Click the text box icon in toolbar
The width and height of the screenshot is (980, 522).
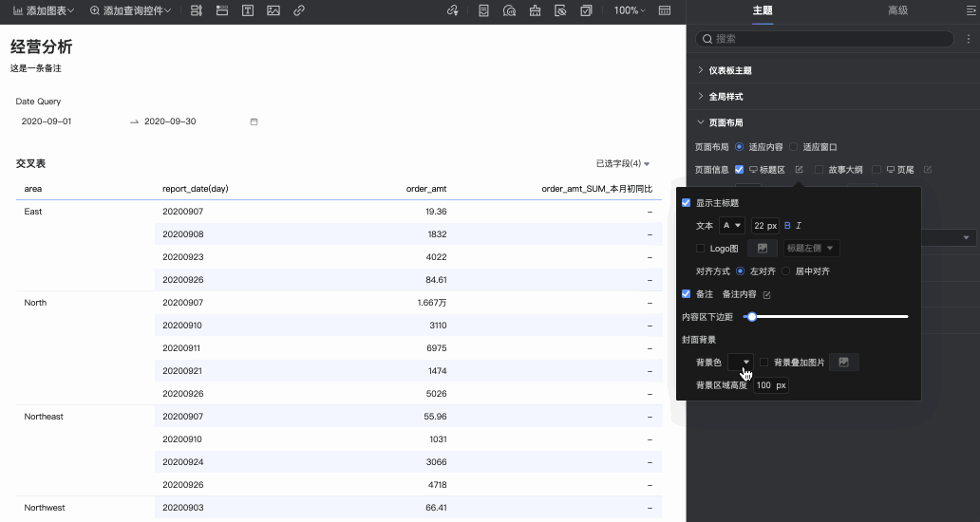(248, 10)
